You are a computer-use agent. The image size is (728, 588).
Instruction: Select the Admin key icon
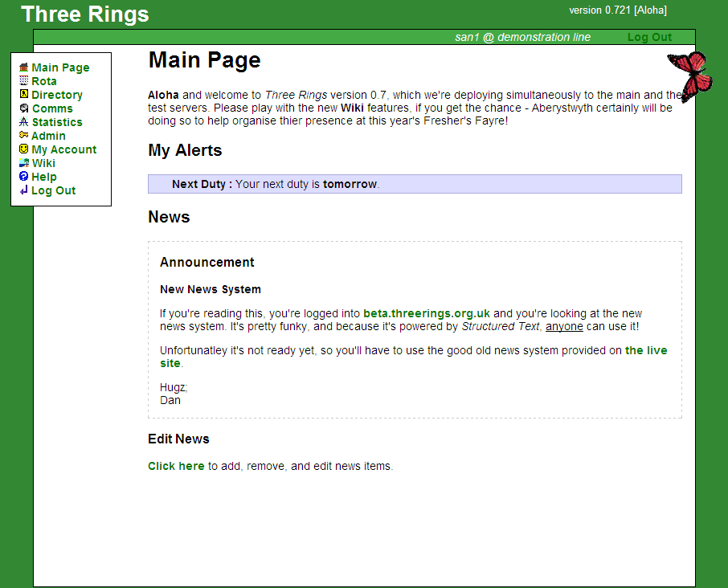click(24, 136)
